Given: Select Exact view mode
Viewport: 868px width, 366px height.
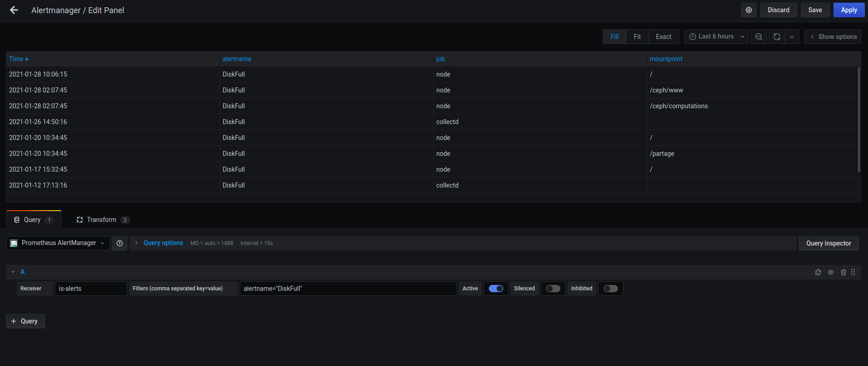Looking at the screenshot, I should click(x=664, y=37).
